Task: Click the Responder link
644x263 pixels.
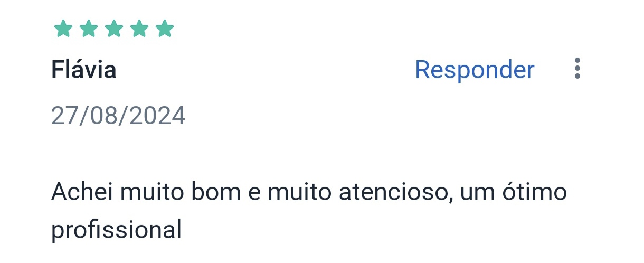Action: (475, 70)
